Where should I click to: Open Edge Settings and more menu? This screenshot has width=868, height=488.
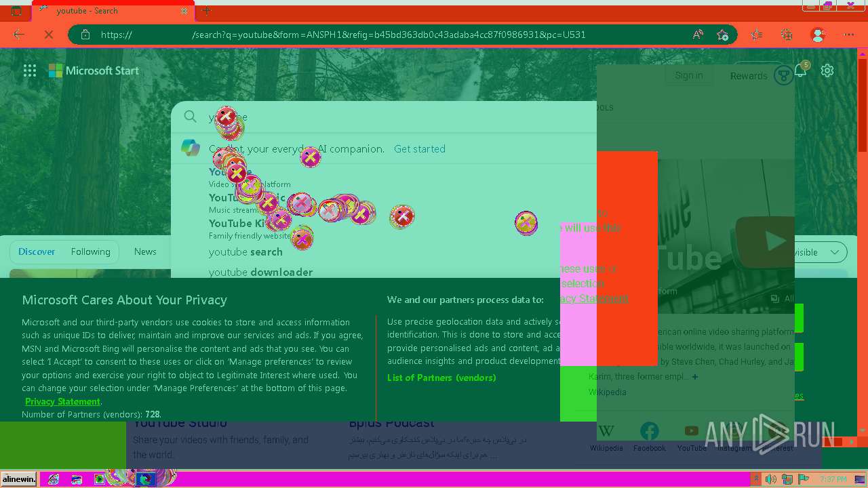click(x=849, y=35)
